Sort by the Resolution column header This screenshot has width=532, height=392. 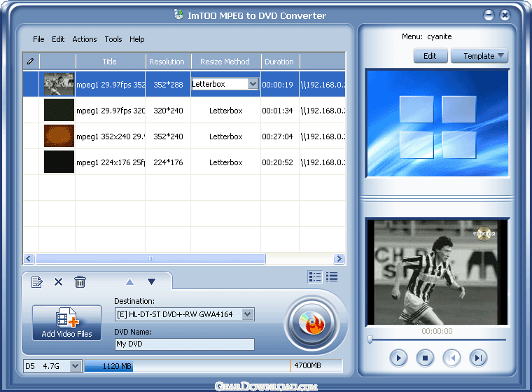click(x=168, y=62)
